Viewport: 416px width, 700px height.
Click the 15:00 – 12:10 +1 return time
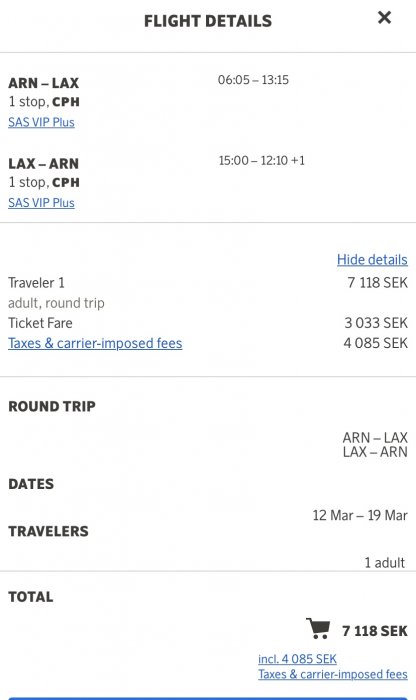point(262,160)
